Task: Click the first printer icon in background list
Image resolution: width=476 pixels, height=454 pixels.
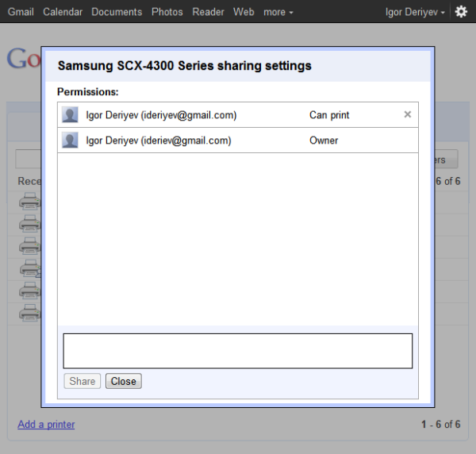Action: pos(30,202)
